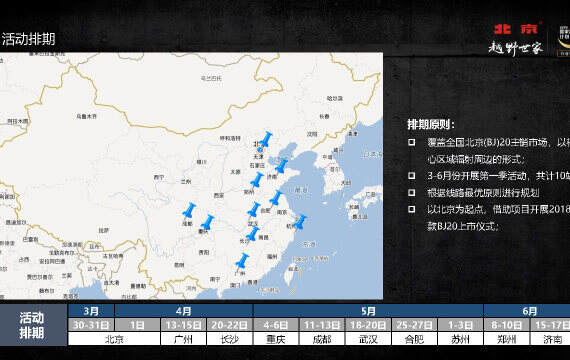Click the bullet line starting 以北京为起点

[499, 209]
